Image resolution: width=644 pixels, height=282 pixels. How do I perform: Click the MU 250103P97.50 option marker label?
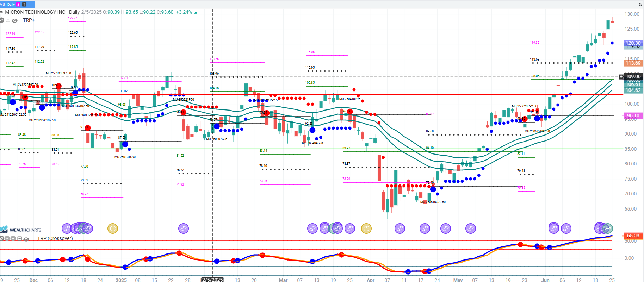pos(58,73)
